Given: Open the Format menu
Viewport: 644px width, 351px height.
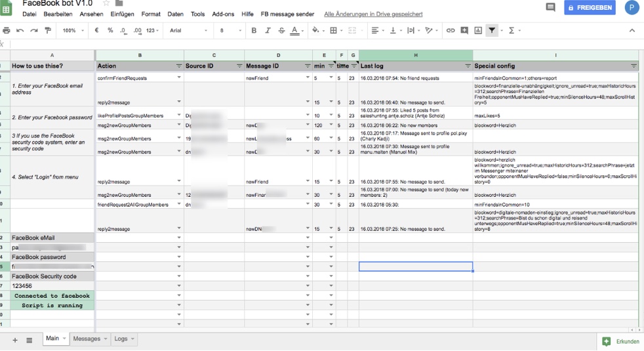Looking at the screenshot, I should pos(151,14).
